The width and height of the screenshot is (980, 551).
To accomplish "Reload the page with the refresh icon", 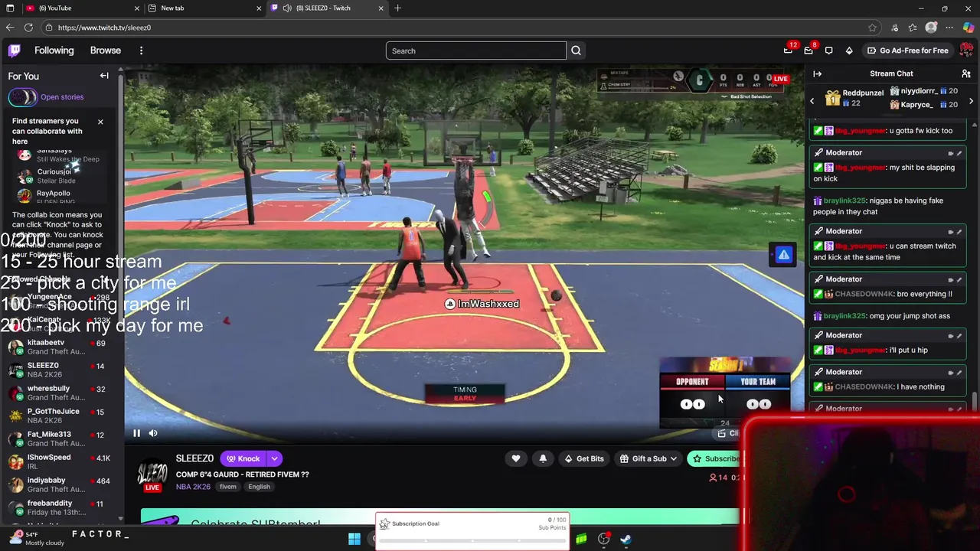I will 28,28.
